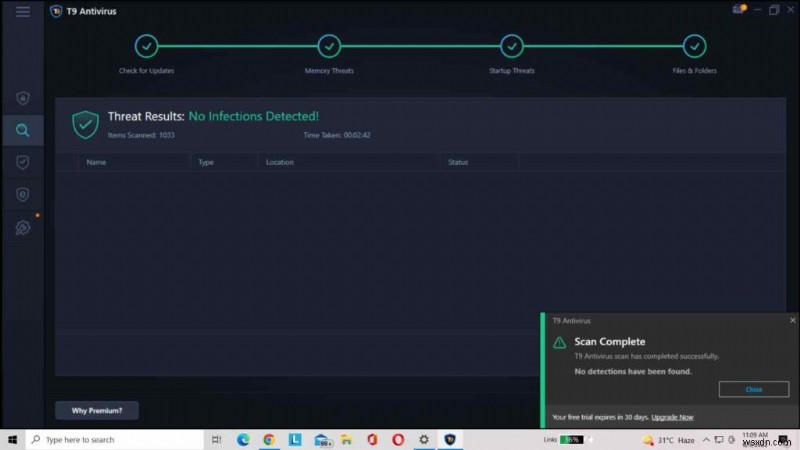Click the Check for Updates step circle
Viewport: 800px width, 450px height.
pyautogui.click(x=146, y=46)
